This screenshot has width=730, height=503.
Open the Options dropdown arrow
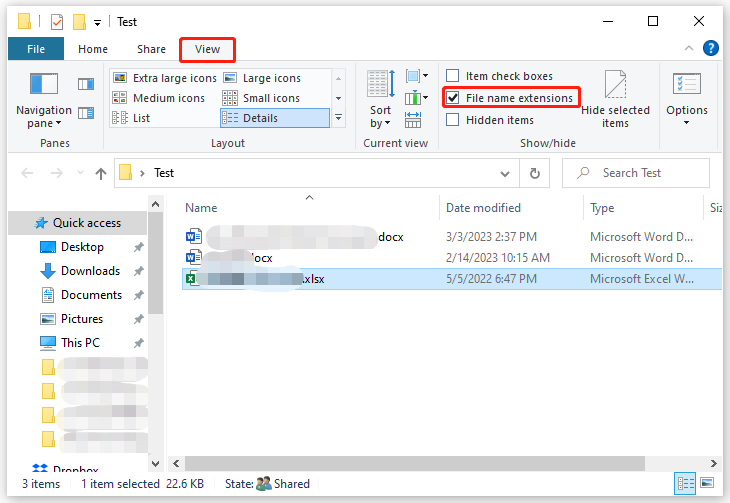pyautogui.click(x=686, y=123)
